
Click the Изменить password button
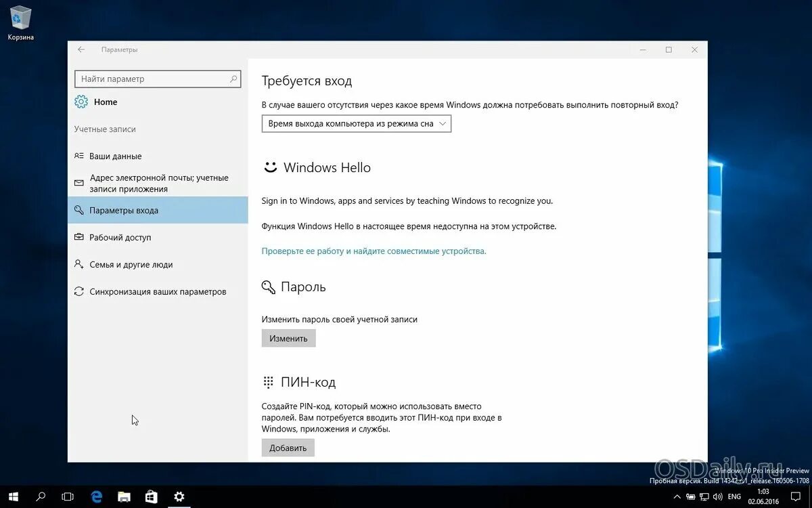(x=289, y=338)
